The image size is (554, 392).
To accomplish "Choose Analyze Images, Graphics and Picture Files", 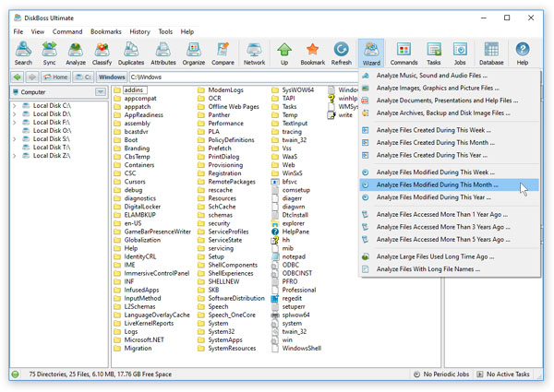I will (x=450, y=88).
